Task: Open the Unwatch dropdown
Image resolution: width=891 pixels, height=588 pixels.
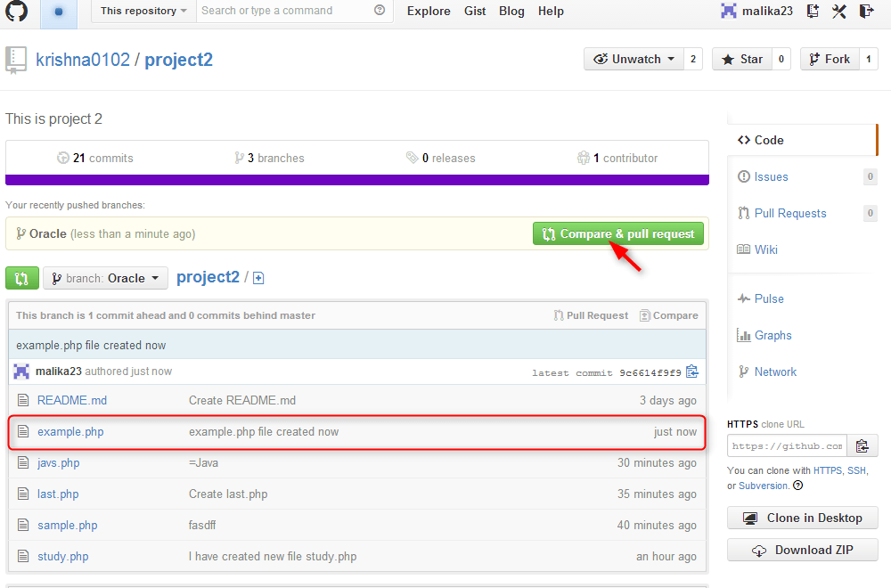Action: pos(634,59)
